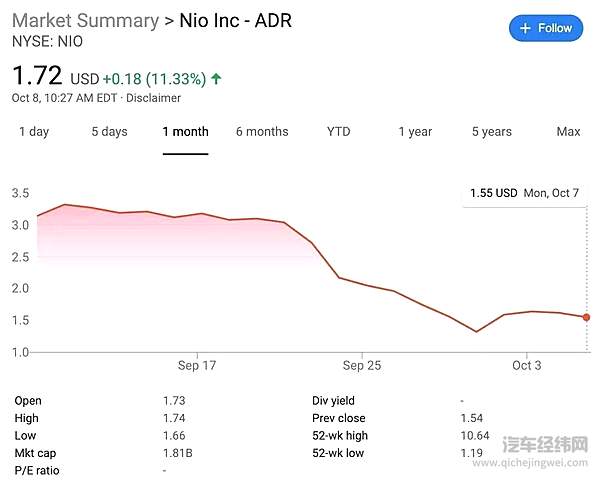Switch to the YTD tab
The width and height of the screenshot is (600, 491).
[x=339, y=132]
